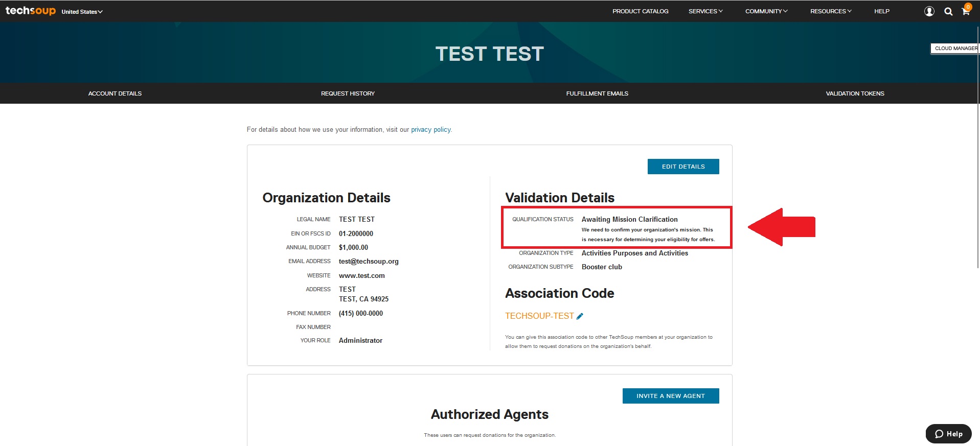Click the legal name value TEST TEST
The height and width of the screenshot is (446, 980).
(357, 219)
